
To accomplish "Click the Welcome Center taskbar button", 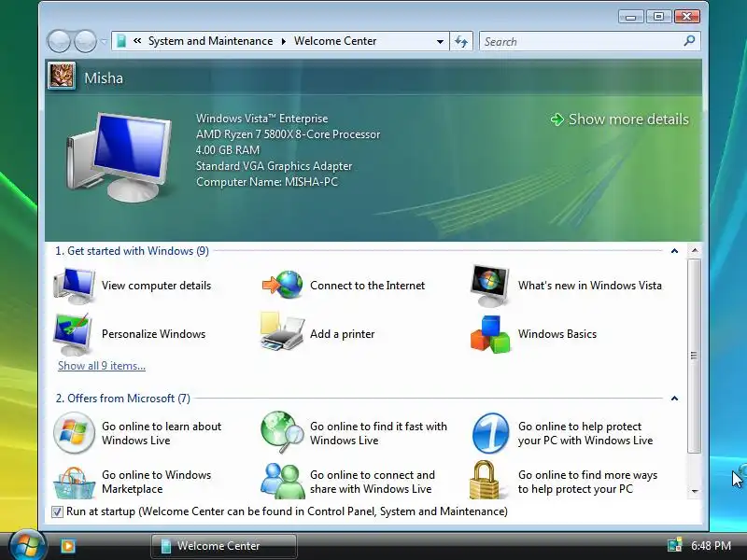I will click(x=224, y=546).
